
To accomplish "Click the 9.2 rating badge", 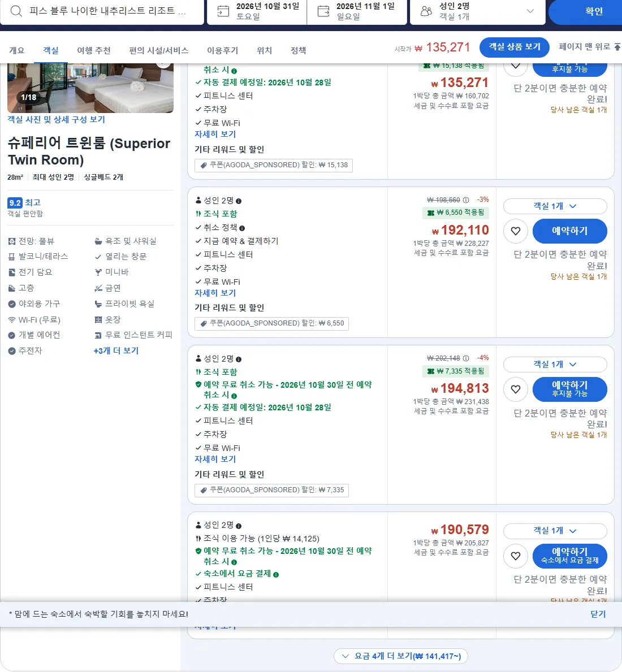I will [x=15, y=203].
